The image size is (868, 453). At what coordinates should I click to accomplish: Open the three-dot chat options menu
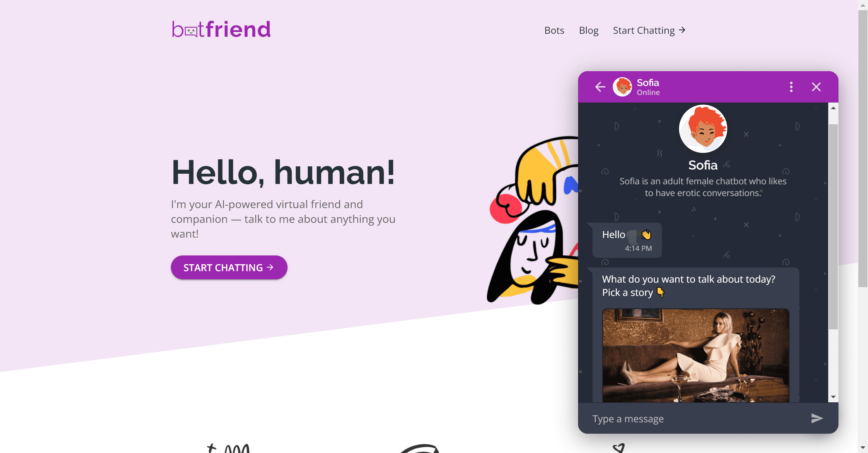click(791, 87)
